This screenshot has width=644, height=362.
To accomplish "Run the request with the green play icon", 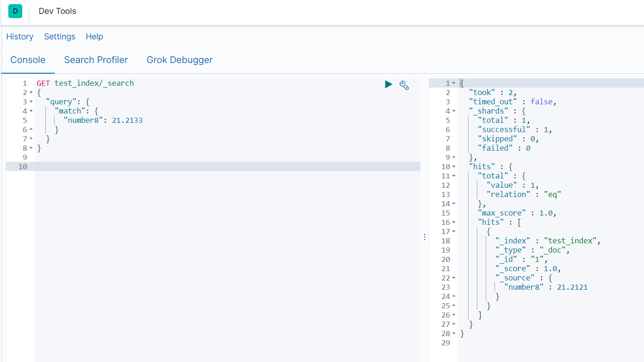I will [388, 84].
